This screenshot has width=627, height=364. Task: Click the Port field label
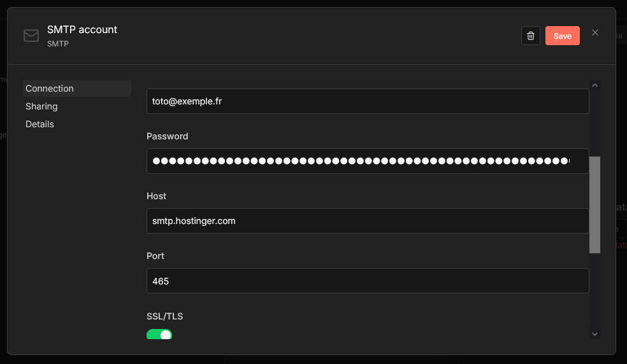(155, 256)
